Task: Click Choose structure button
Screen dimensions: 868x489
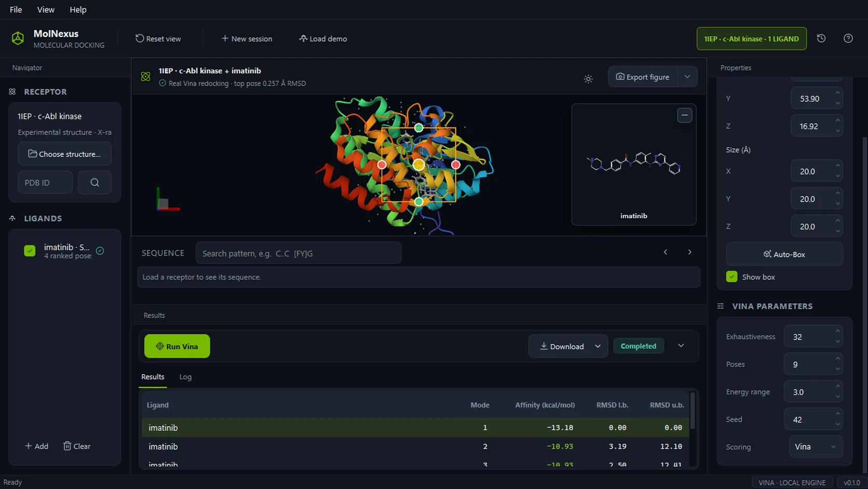Action: pyautogui.click(x=64, y=154)
